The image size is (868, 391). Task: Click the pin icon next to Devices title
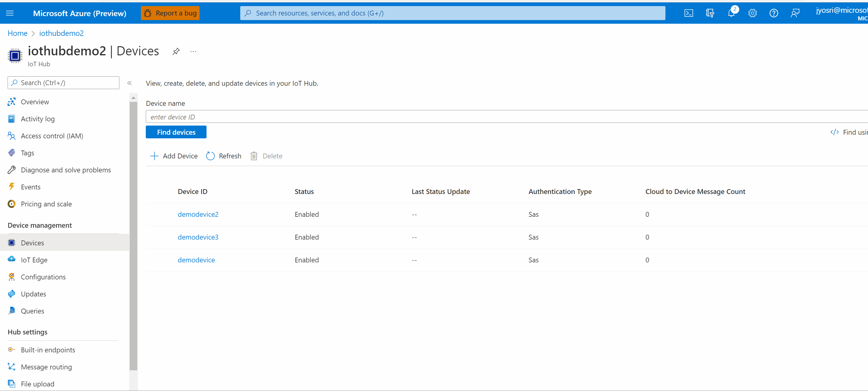click(x=176, y=51)
